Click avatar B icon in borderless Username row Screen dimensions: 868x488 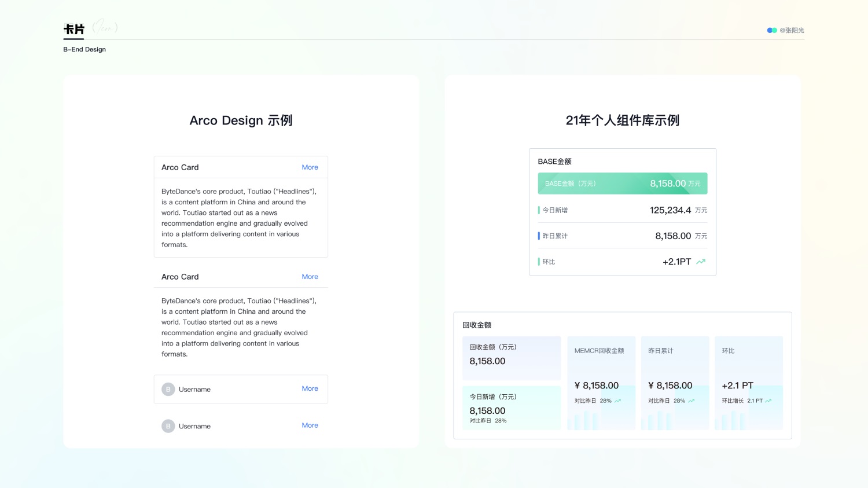coord(168,426)
